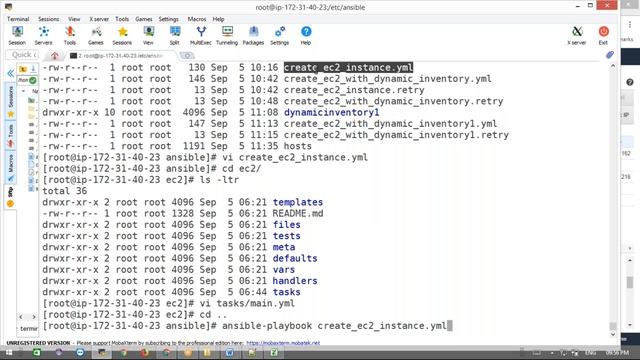Click the dynamicinventory1 directory name
The image size is (640, 360).
click(x=331, y=112)
